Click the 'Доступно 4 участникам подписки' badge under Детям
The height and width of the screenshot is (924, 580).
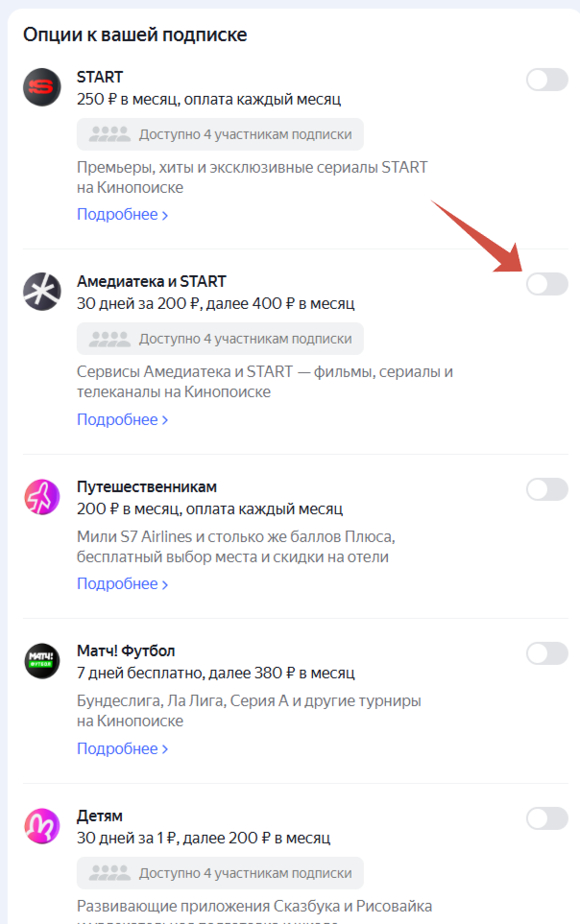220,873
